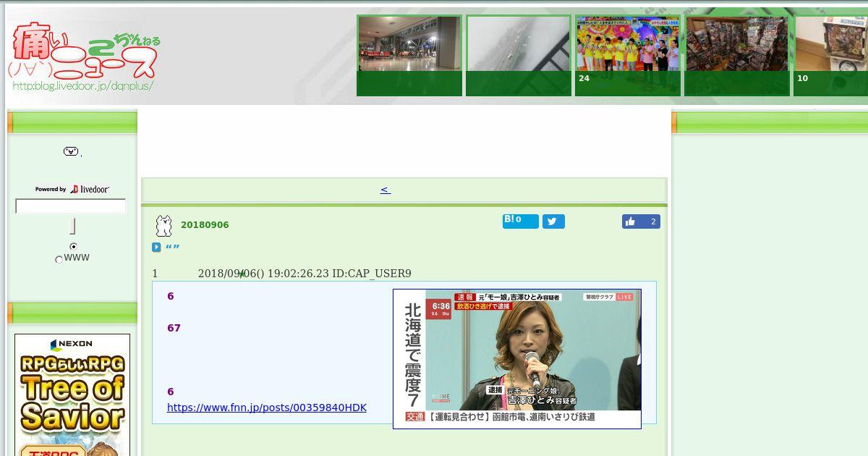
Task: Open the thumbnail labeled 24
Action: tap(628, 56)
